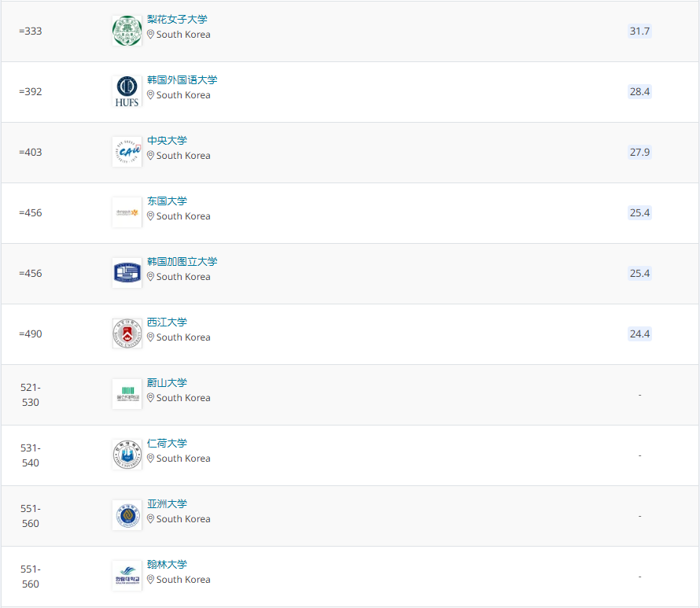Open the 东国大学 university link

pyautogui.click(x=167, y=201)
